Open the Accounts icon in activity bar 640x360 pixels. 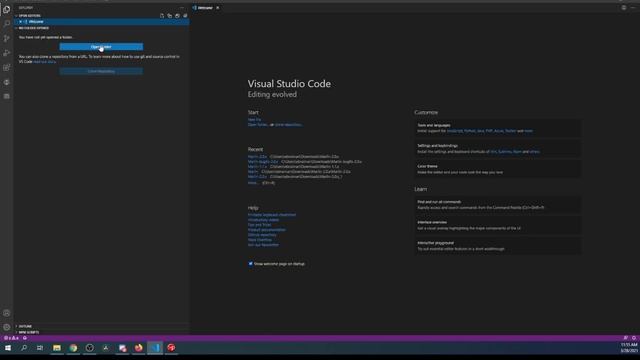pos(7,313)
